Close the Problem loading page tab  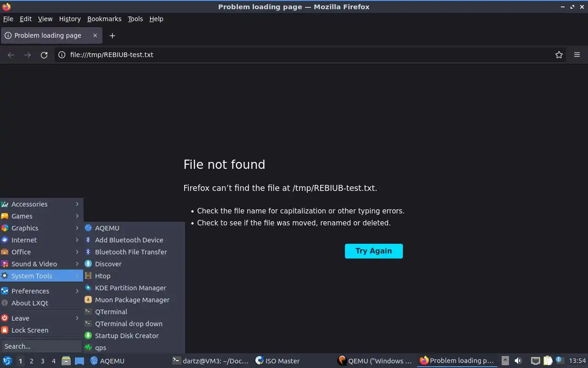(x=95, y=35)
